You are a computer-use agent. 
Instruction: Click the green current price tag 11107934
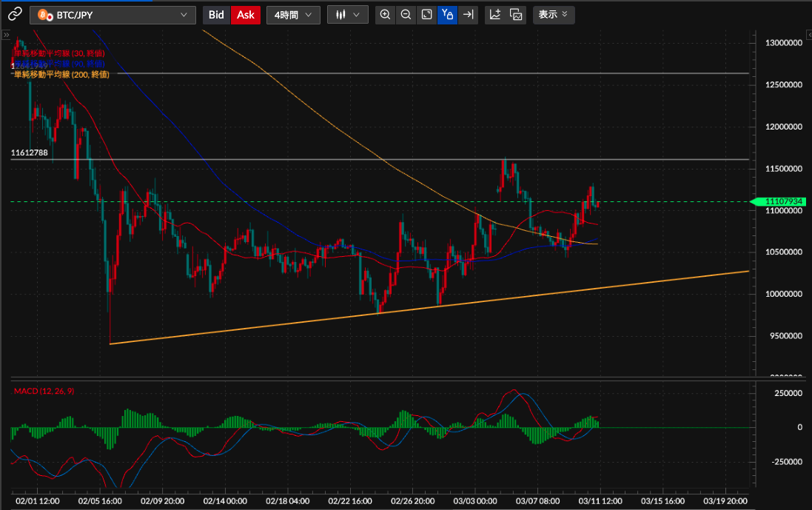coord(781,201)
